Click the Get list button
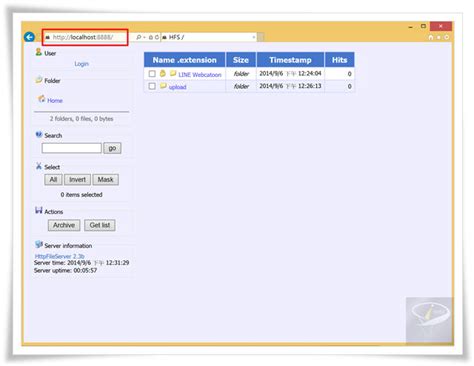Image resolution: width=474 pixels, height=366 pixels. tap(100, 225)
